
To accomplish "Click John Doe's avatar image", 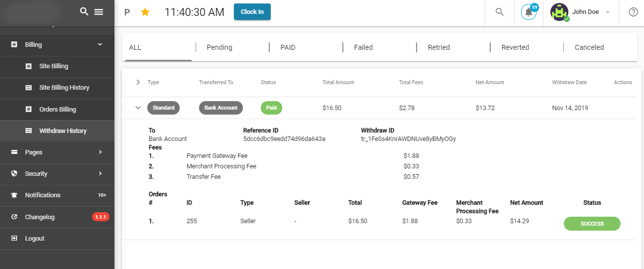I will click(x=559, y=12).
